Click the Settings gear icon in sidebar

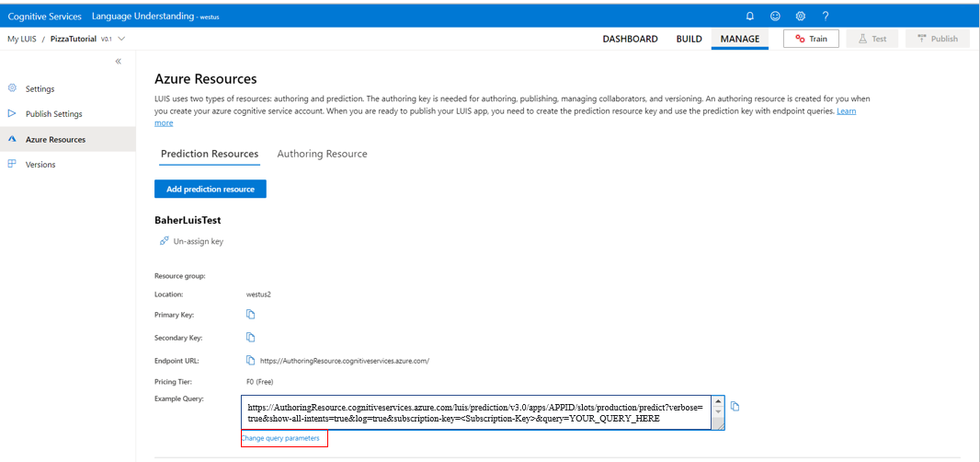[x=12, y=88]
